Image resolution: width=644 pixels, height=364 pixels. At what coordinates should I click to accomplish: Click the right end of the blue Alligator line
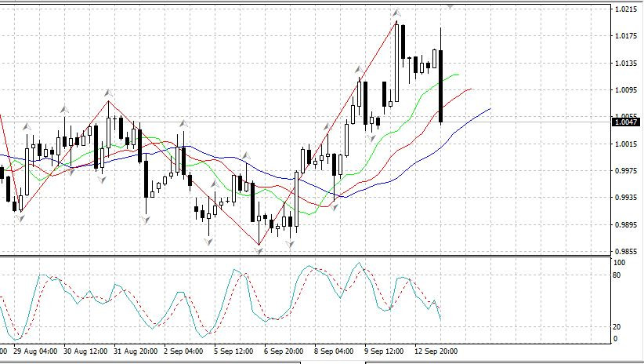490,109
